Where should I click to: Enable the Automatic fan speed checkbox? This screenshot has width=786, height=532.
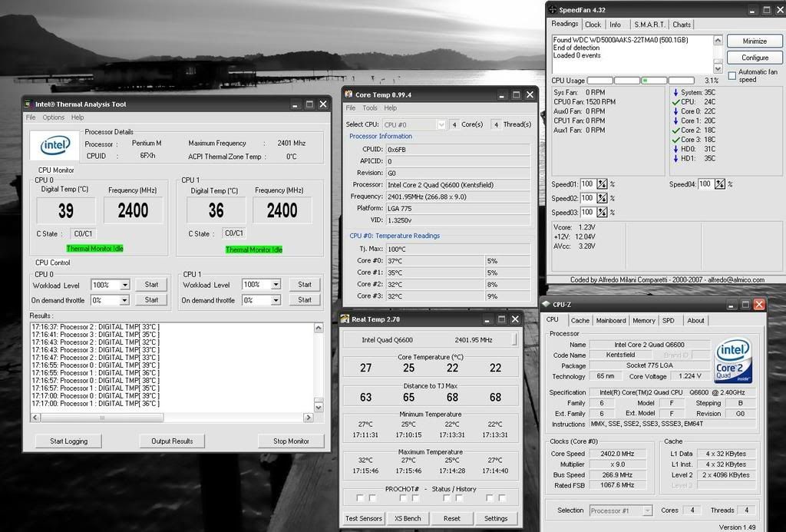[x=732, y=76]
